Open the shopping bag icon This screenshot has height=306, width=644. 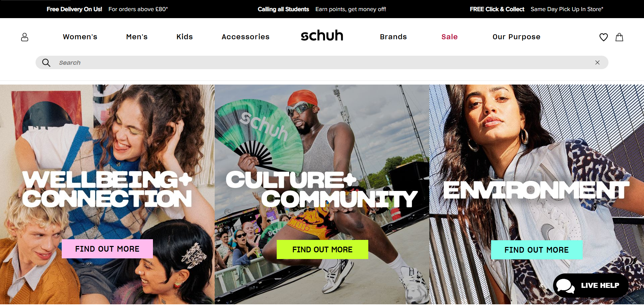619,37
